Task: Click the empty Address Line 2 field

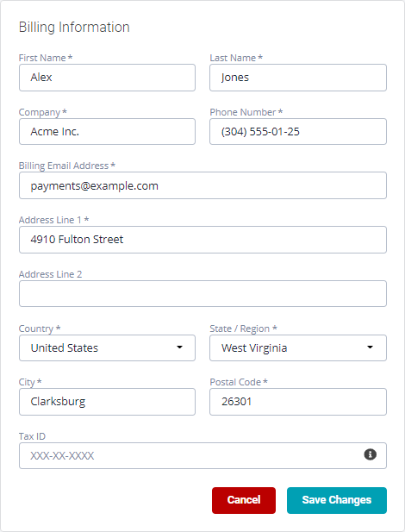Action: [x=202, y=293]
